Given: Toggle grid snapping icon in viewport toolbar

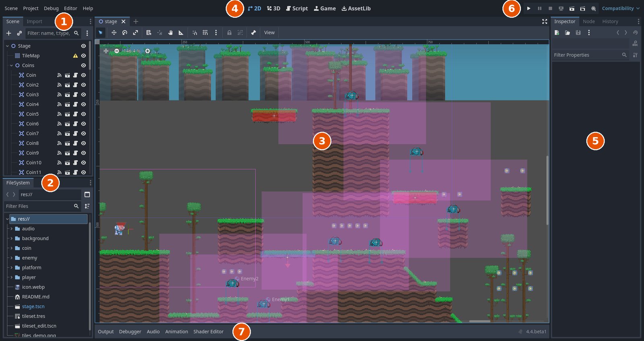Looking at the screenshot, I should point(205,33).
